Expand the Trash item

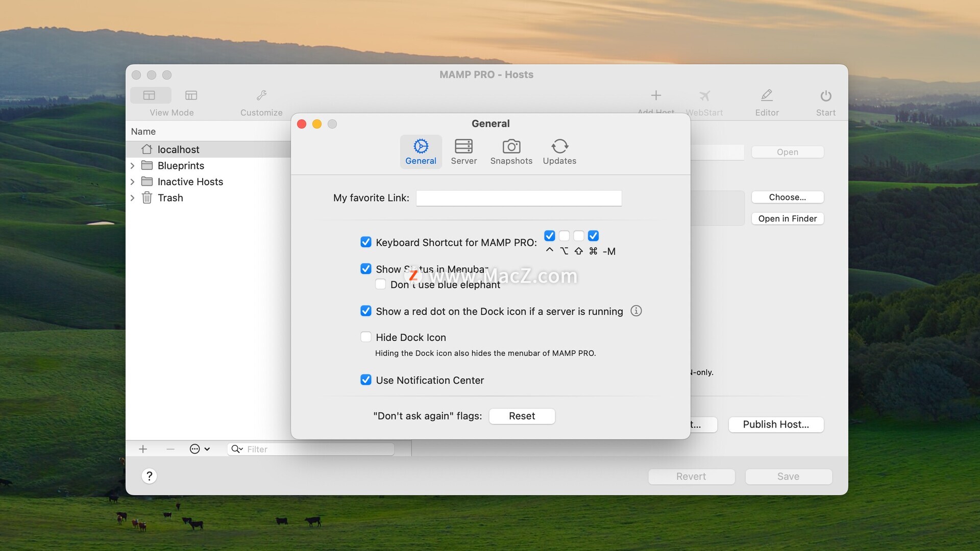click(x=133, y=198)
